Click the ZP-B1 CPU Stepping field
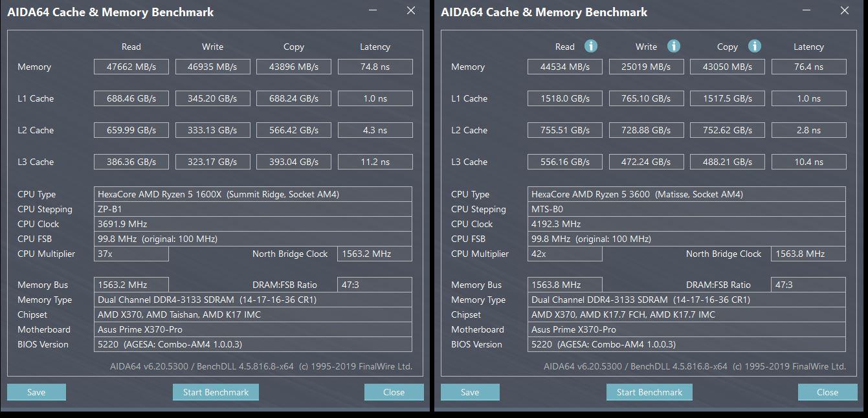This screenshot has height=418, width=868. coord(253,209)
